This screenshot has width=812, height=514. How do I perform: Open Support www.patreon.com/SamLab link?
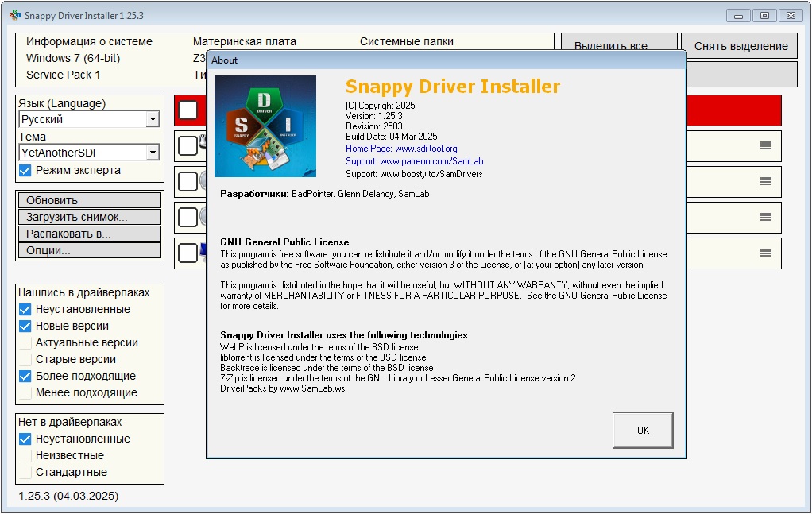point(414,161)
